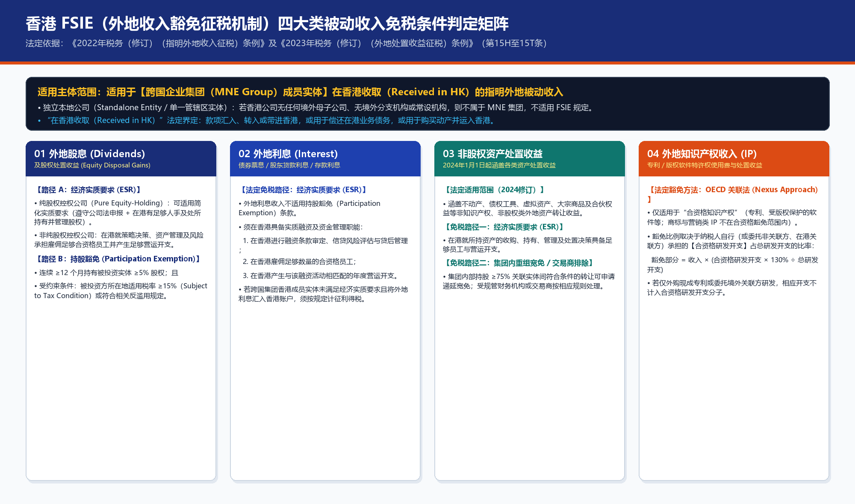Viewport: 855px width, 504px height.
Task: Click bullet '受约束条件' about ≥15% tax rate
Action: coord(121,291)
